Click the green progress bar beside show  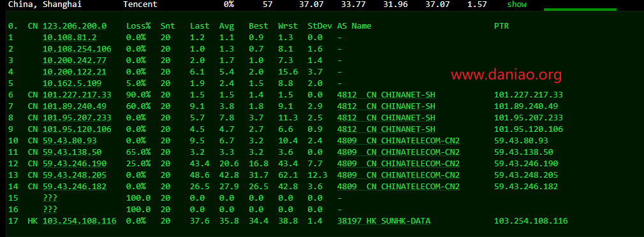(580, 10)
